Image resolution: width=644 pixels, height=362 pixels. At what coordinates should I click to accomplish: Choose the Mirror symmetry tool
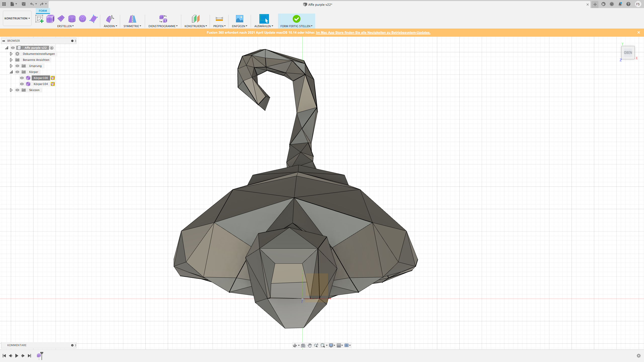(132, 19)
